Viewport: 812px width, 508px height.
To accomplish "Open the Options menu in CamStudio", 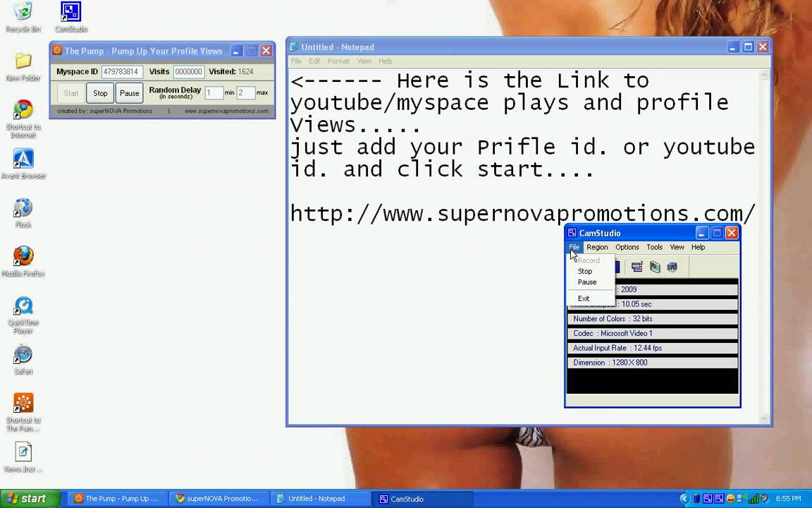I will tap(627, 247).
